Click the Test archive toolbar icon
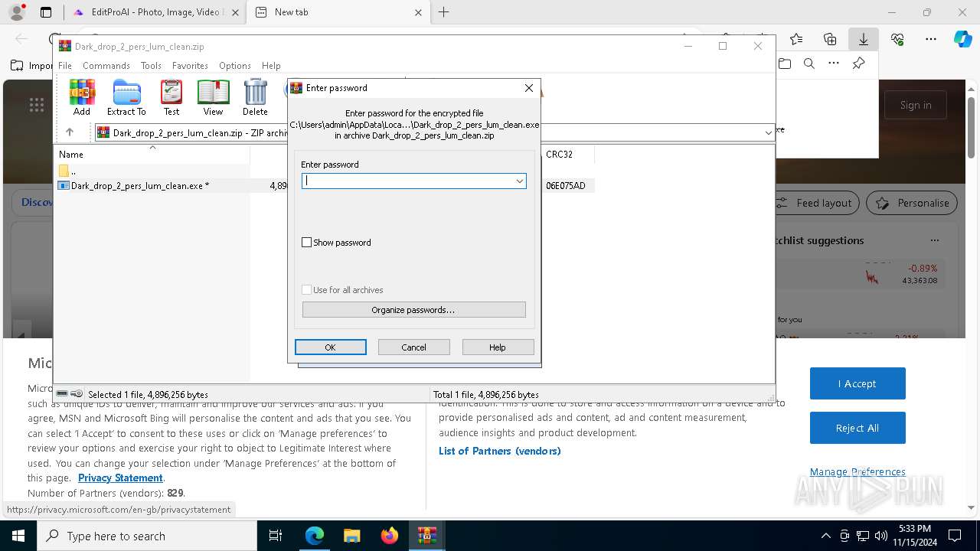This screenshot has width=980, height=551. 171,97
